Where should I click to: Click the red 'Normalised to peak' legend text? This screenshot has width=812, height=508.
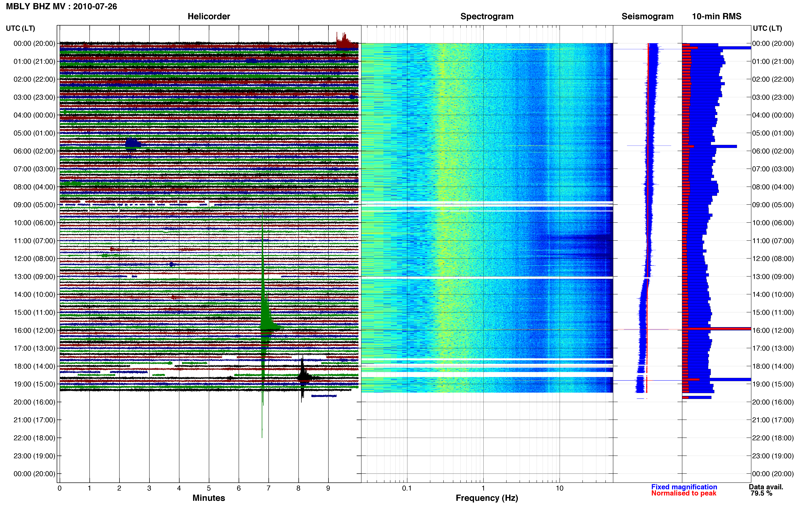tap(684, 493)
